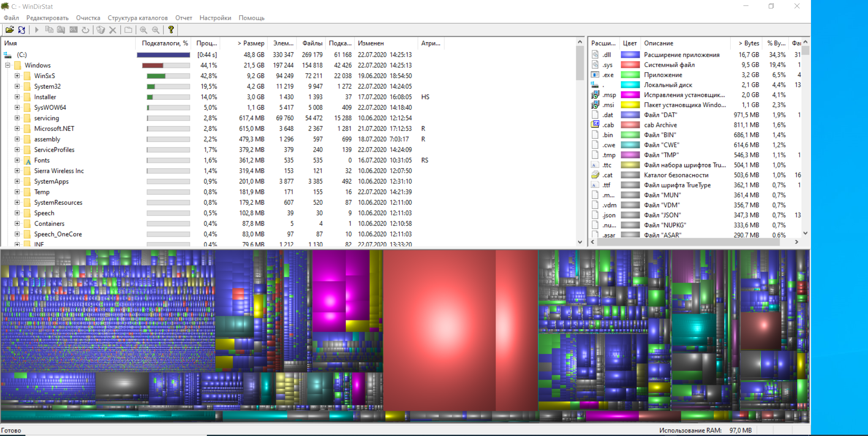Sort by the Изменен column header
The width and height of the screenshot is (868, 436).
point(386,43)
